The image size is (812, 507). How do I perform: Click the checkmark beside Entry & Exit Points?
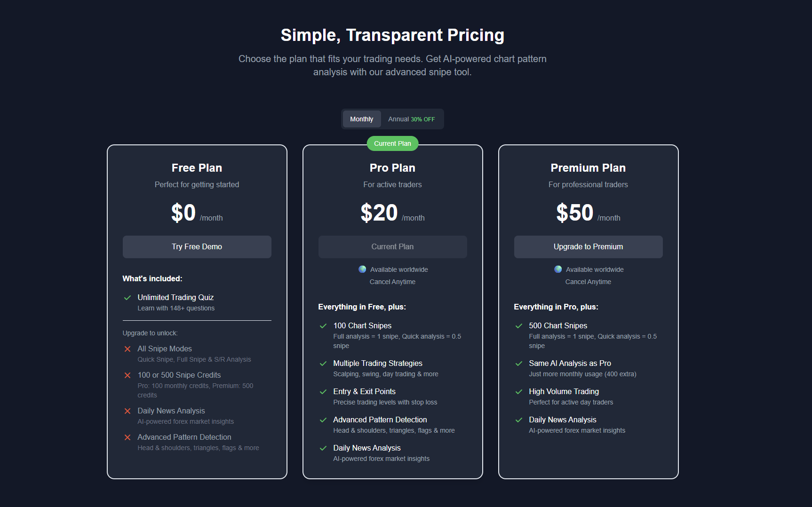(x=323, y=392)
